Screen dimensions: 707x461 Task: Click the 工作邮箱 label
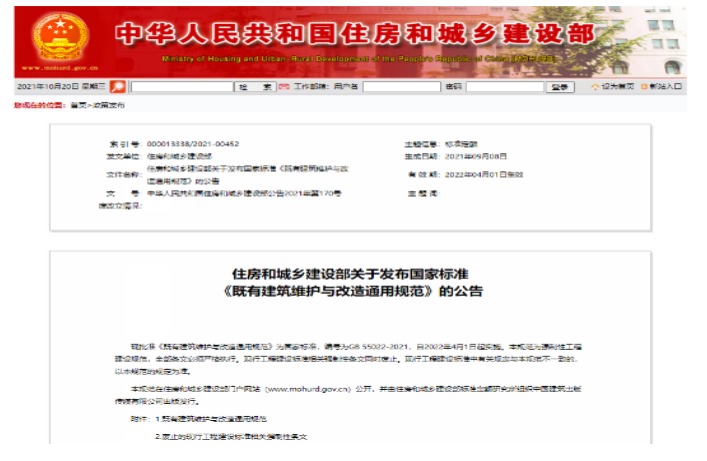[x=312, y=86]
